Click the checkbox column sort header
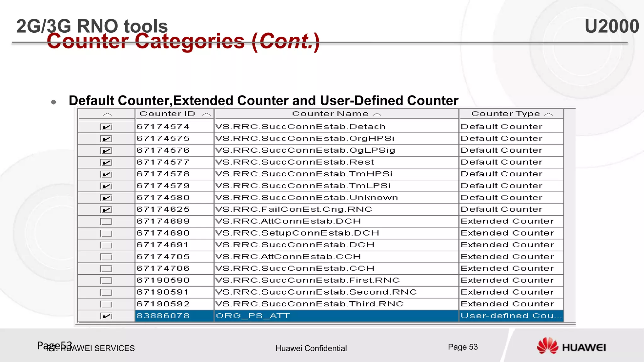The width and height of the screenshot is (644, 362). coord(107,114)
